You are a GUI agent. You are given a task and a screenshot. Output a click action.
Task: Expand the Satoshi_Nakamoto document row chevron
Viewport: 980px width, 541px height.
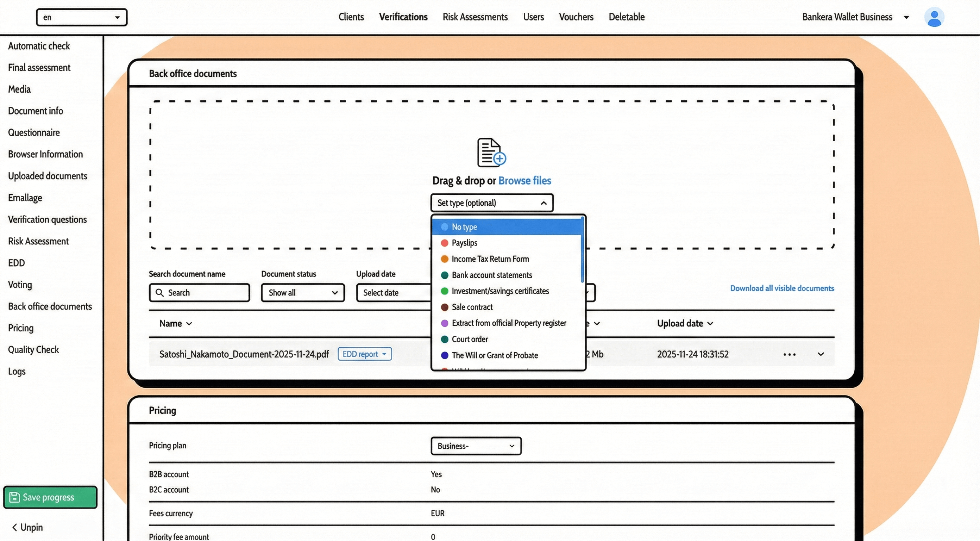(x=821, y=354)
